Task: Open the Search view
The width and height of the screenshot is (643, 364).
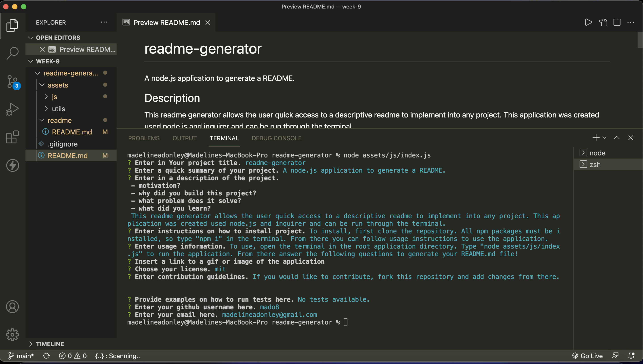Action: 12,53
